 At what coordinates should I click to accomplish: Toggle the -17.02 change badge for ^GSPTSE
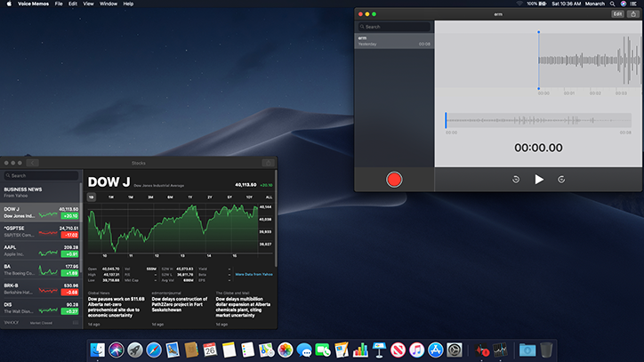tap(69, 235)
